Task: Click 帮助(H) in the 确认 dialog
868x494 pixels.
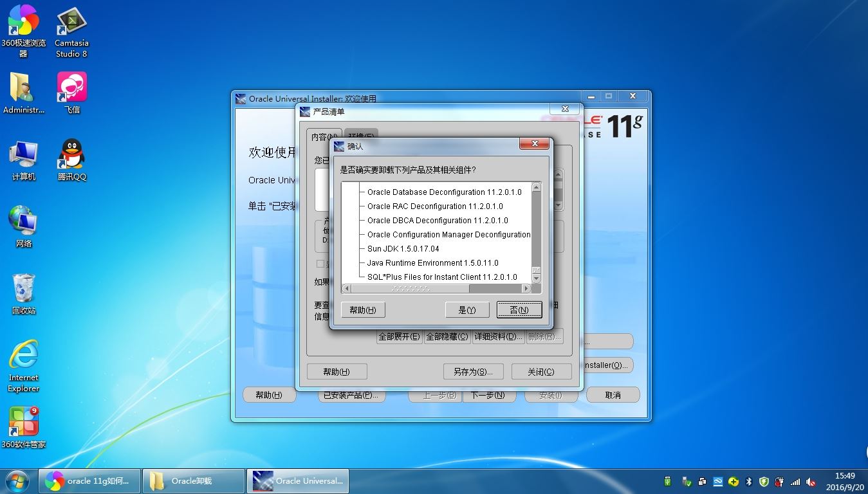Action: pyautogui.click(x=363, y=310)
